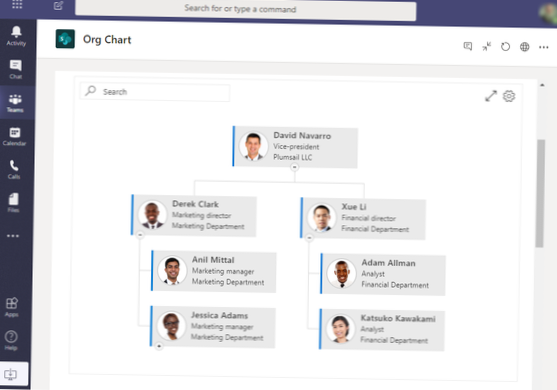Viewport: 557px width, 390px height.
Task: Click David Navarro's photo
Action: 253,146
